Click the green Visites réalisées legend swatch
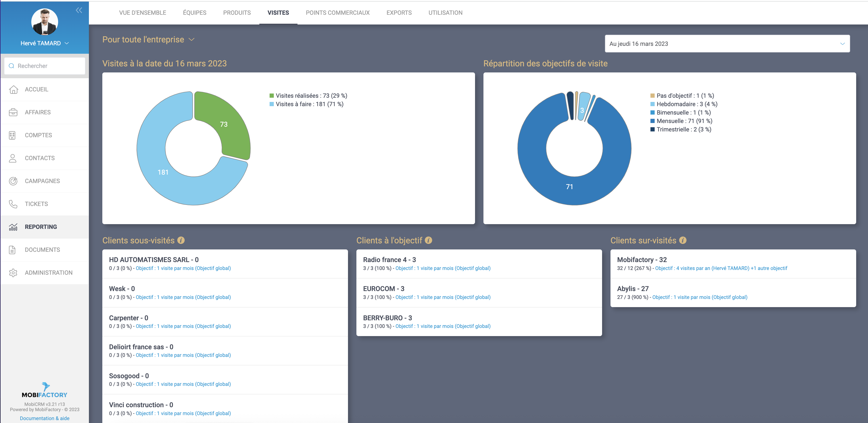The height and width of the screenshot is (423, 868). point(272,96)
